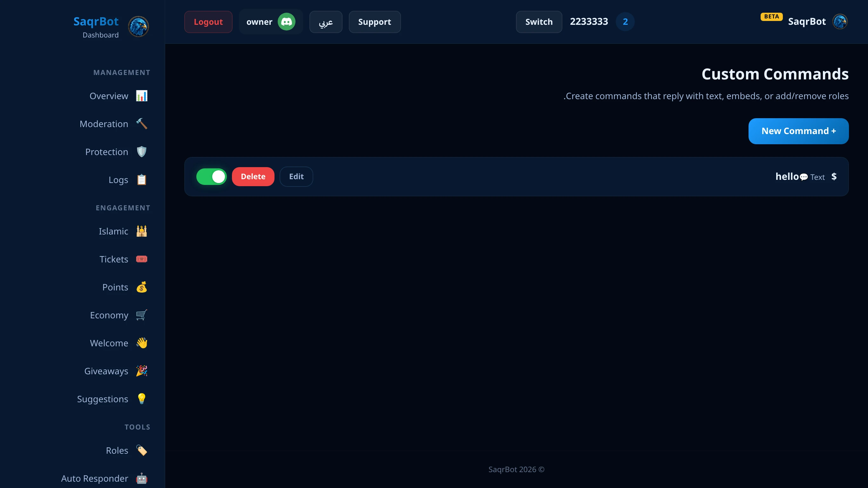Click the SaqrBot falcon avatar in header
Viewport: 868px width, 488px height.
pyautogui.click(x=840, y=22)
